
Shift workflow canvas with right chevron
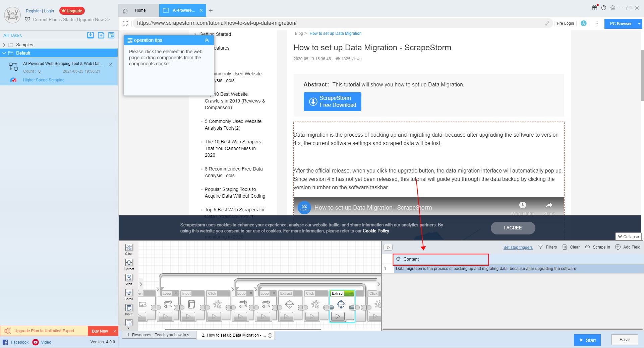coord(378,284)
